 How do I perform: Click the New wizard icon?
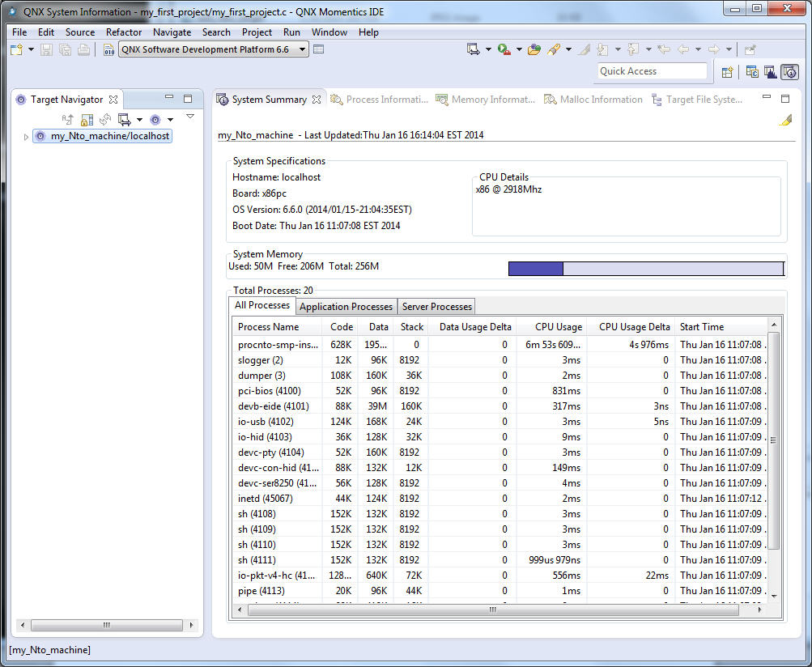click(x=16, y=49)
